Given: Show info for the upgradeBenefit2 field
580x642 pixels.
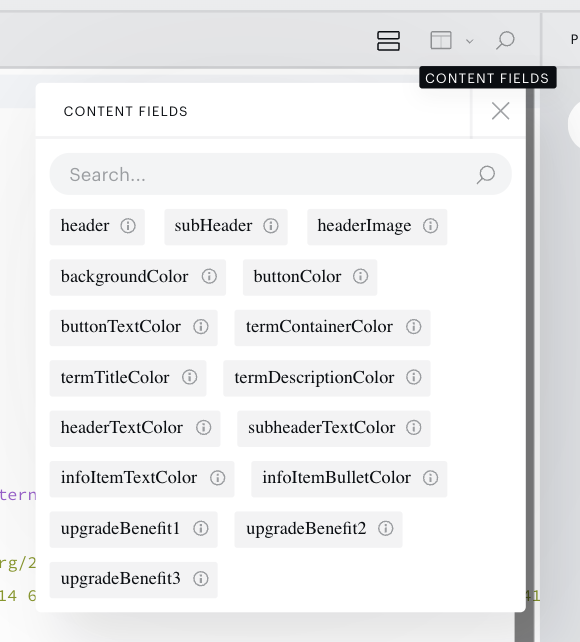Looking at the screenshot, I should coord(386,529).
